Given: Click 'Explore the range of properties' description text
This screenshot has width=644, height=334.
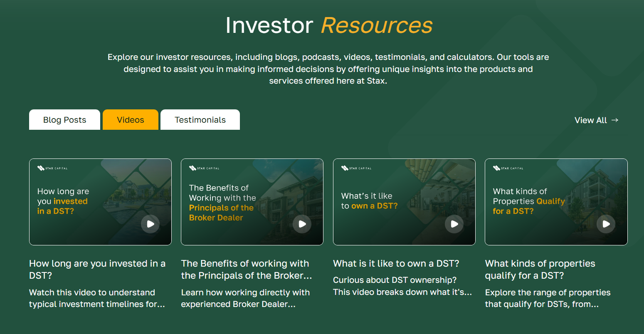Looking at the screenshot, I should [x=548, y=298].
